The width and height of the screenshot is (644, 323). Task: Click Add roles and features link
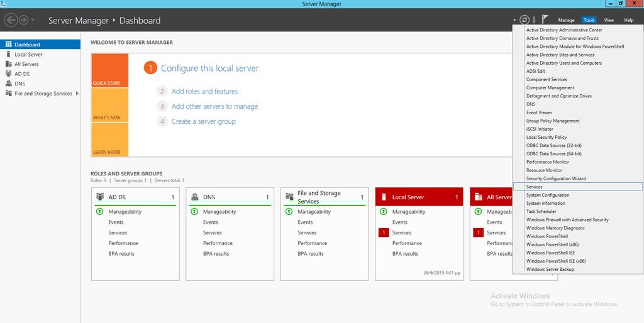(x=204, y=92)
